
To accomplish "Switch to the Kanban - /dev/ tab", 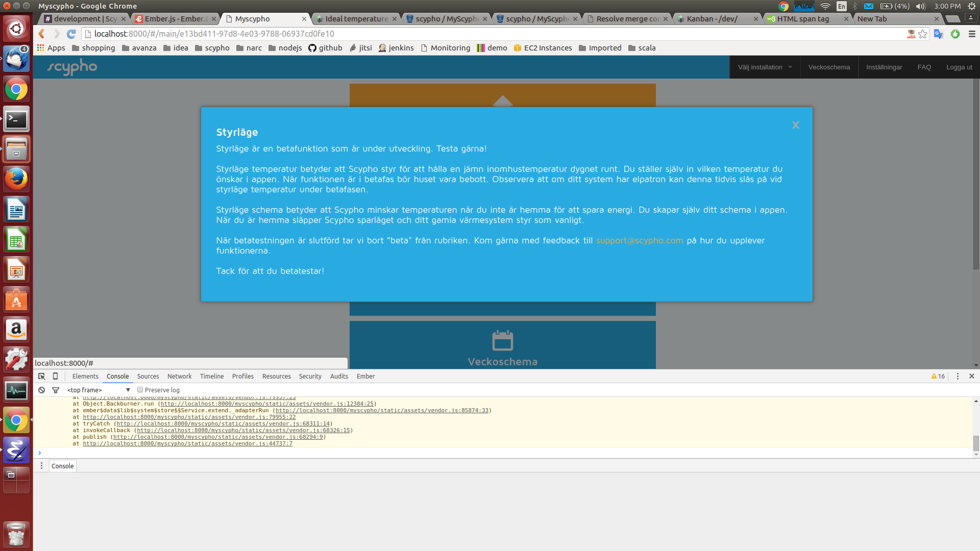I will point(717,19).
